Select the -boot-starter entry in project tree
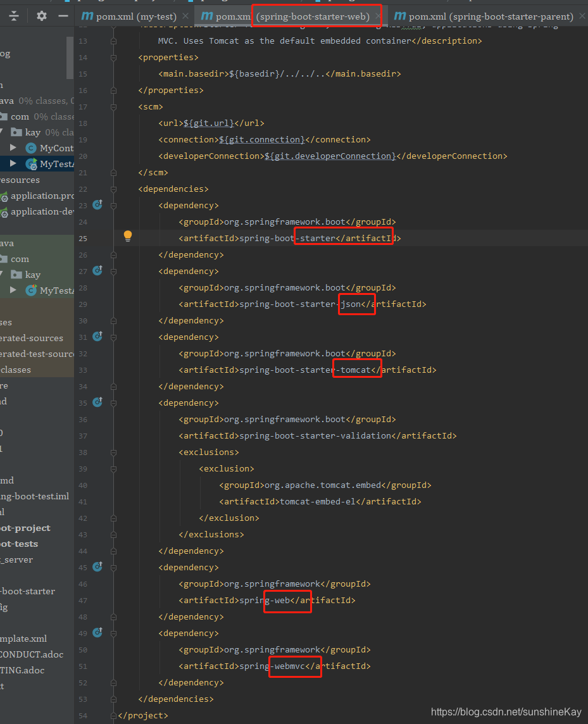Screen dimensions: 588x724 click(27, 591)
